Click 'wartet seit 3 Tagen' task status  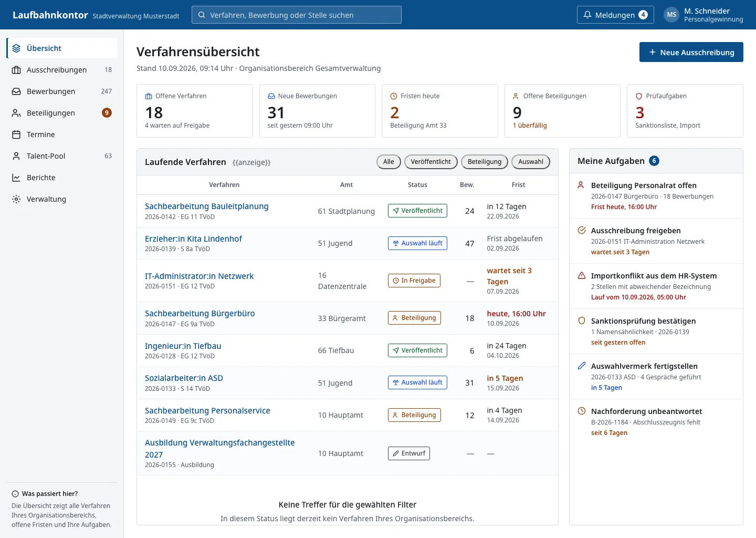pyautogui.click(x=620, y=252)
